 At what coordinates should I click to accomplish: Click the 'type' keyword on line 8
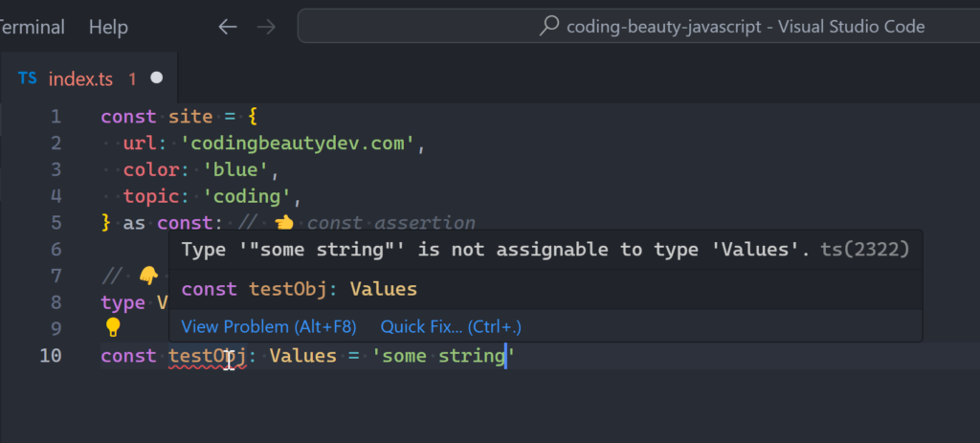click(123, 303)
